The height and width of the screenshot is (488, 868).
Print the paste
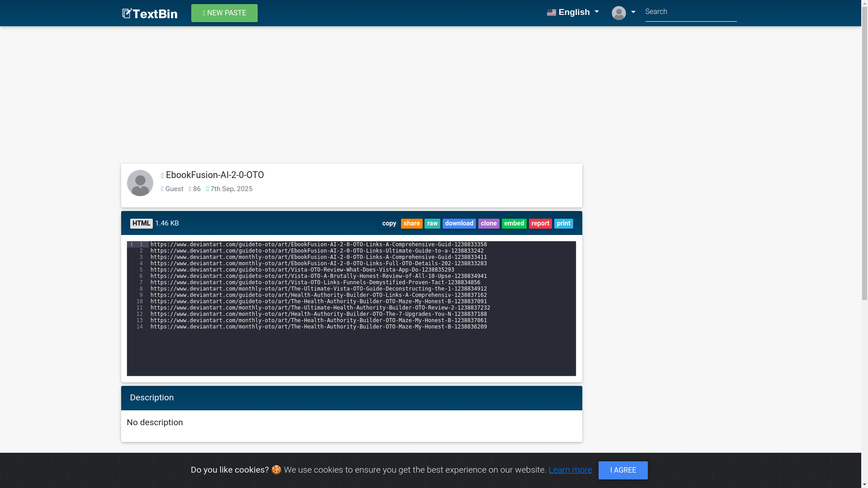tap(563, 224)
